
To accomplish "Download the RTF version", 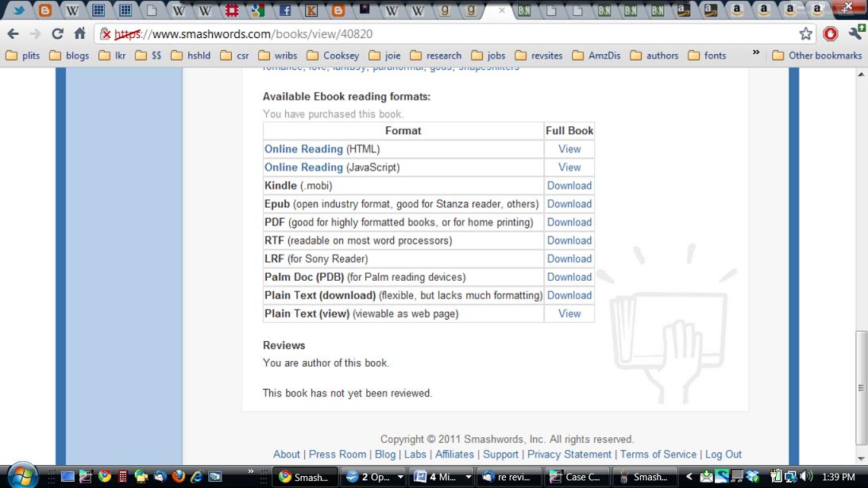I will click(x=569, y=240).
